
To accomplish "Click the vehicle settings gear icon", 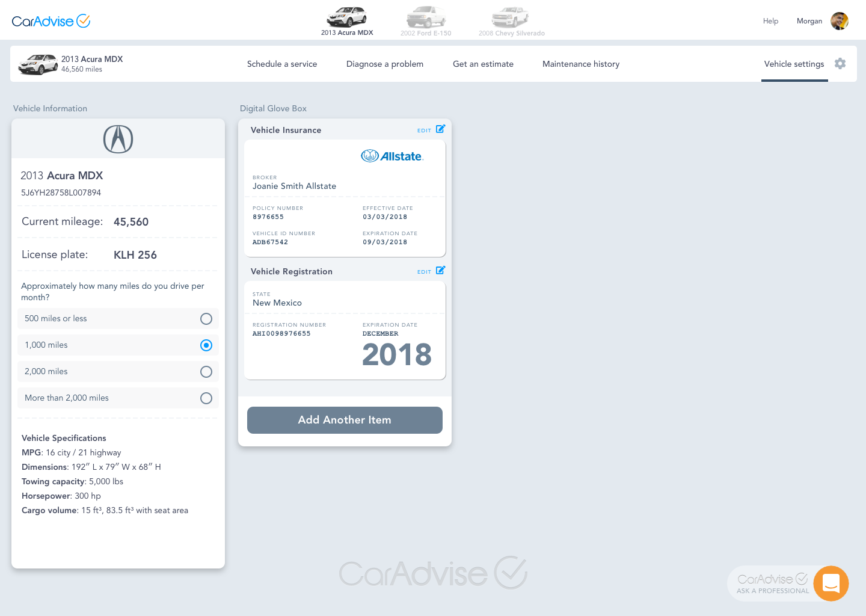I will (x=840, y=64).
